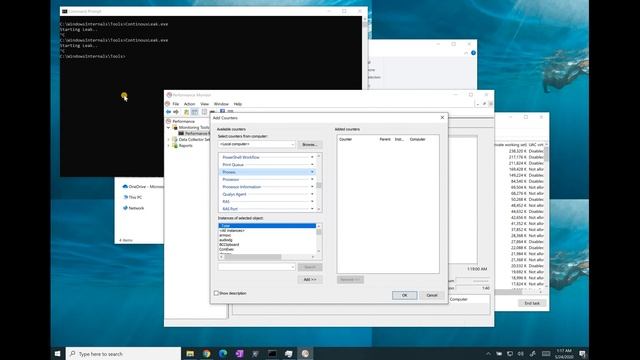The image size is (640, 360).
Task: Click the Search button
Action: (310, 267)
